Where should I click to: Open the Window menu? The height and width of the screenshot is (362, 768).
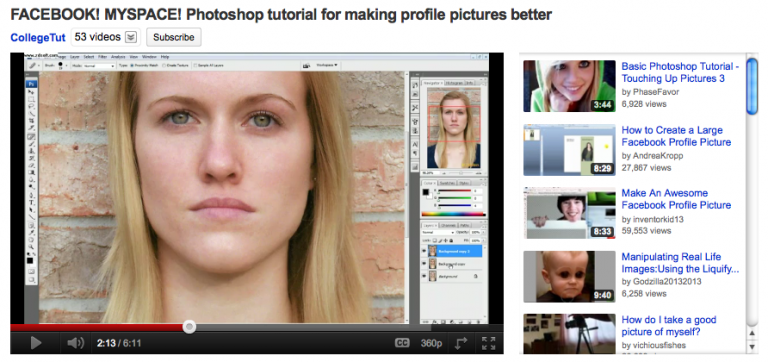[149, 57]
